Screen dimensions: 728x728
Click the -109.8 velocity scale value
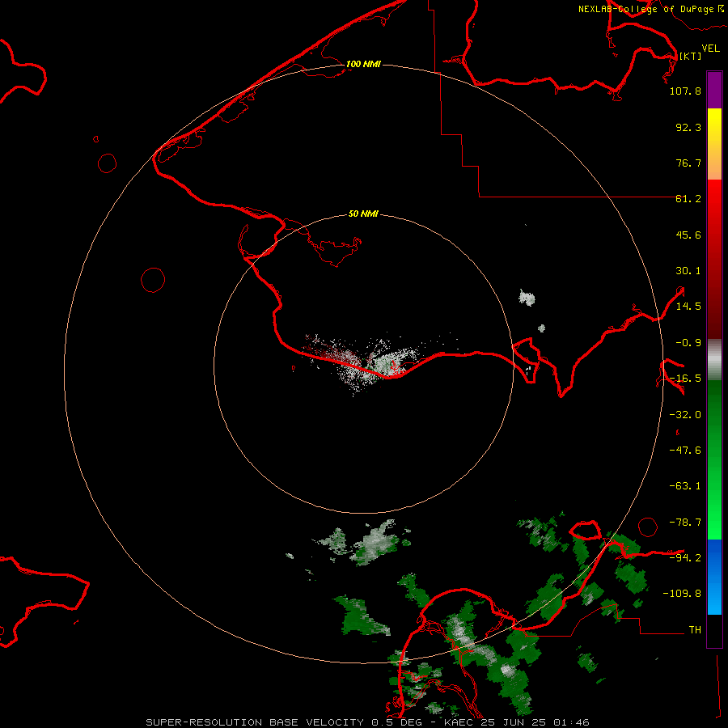click(x=682, y=594)
